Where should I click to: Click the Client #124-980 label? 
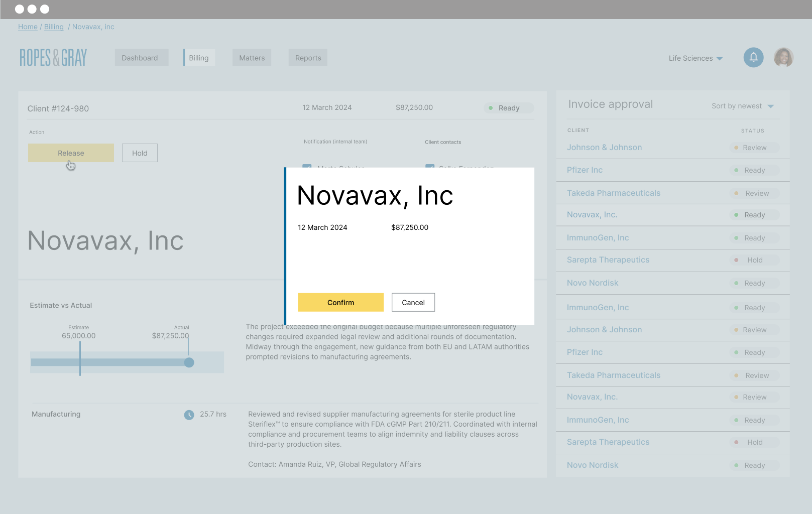tap(58, 109)
